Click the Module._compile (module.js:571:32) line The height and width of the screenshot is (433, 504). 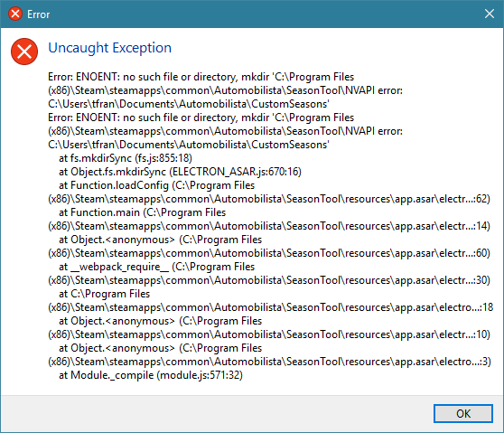151,375
